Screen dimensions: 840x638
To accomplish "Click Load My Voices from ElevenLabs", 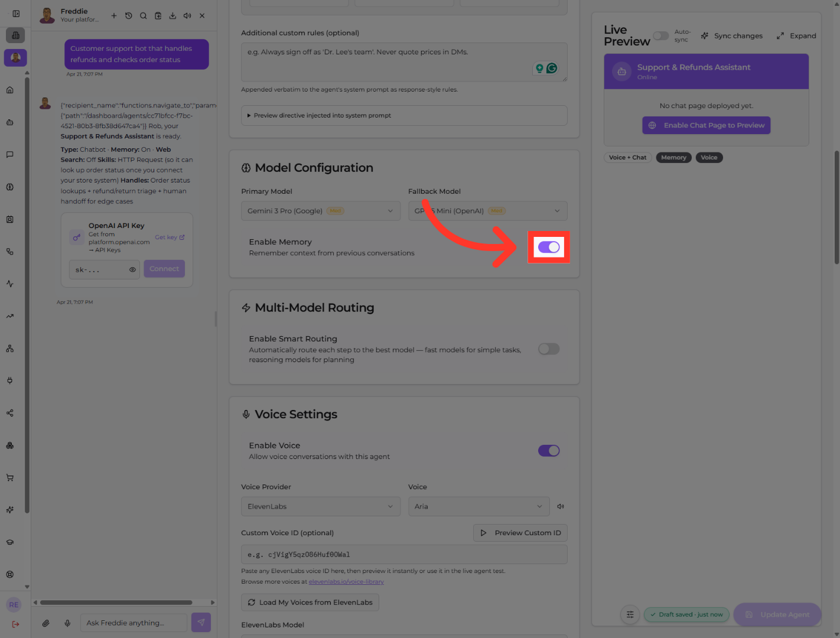I will click(310, 603).
